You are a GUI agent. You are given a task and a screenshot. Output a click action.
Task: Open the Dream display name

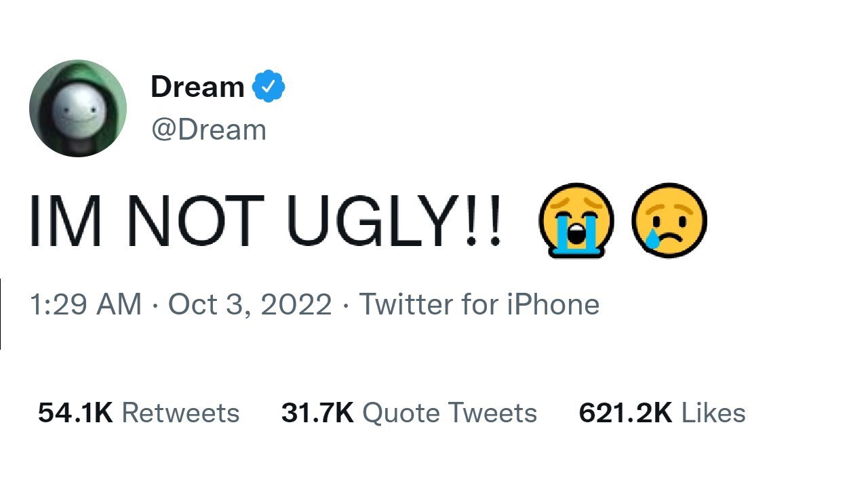(x=197, y=87)
